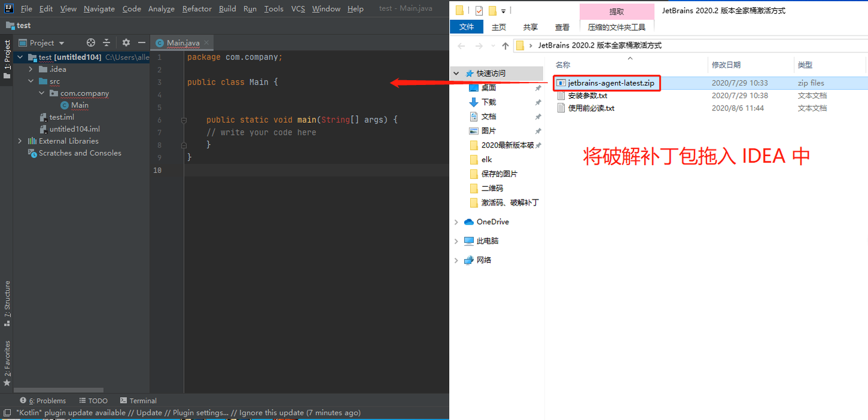The image size is (868, 420).
Task: Toggle fold marker at main method line 6
Action: 184,120
